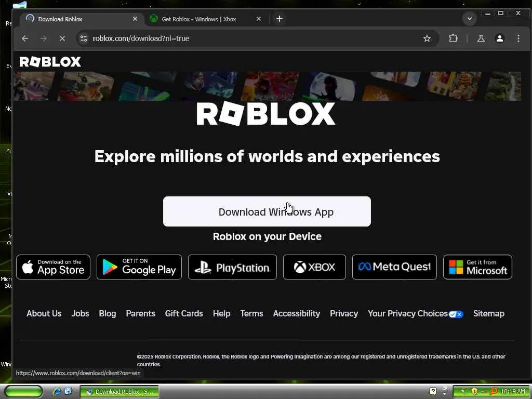The image size is (532, 399).
Task: Open the browser profile avatar icon
Action: pyautogui.click(x=499, y=38)
